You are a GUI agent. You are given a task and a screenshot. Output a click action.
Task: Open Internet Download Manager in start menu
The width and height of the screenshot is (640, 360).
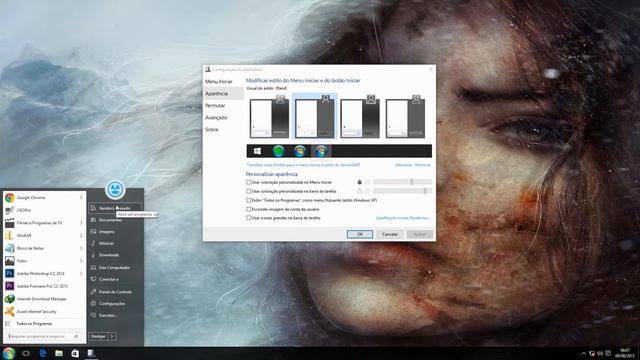pos(43,299)
